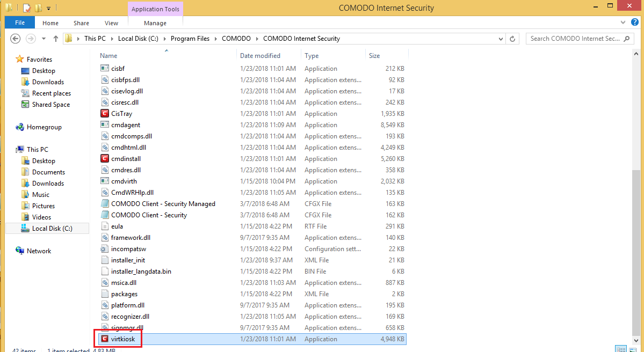Click the search magnifier icon
The height and width of the screenshot is (352, 644).
tap(626, 39)
